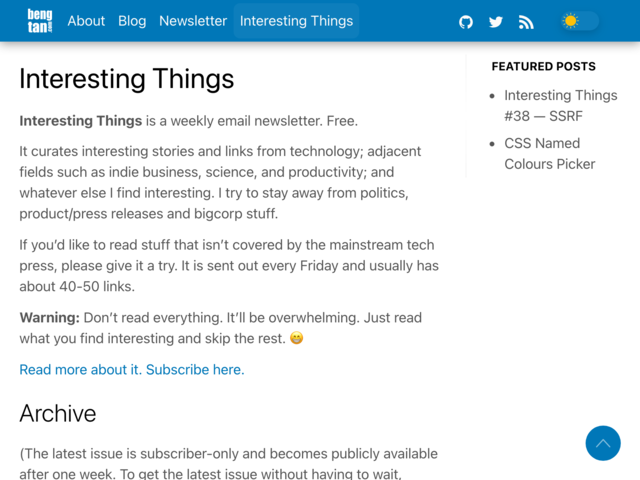Viewport: 640px width, 480px height.
Task: Open the Twitter bird icon
Action: [496, 22]
